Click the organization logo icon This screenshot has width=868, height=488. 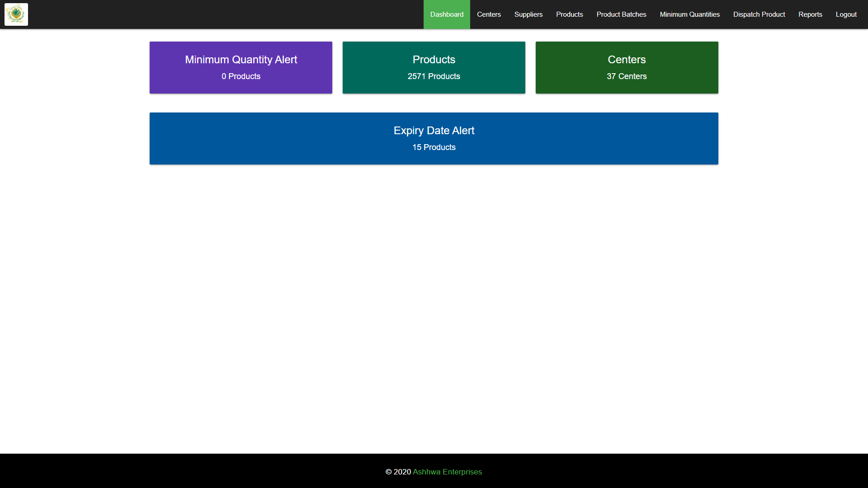pyautogui.click(x=16, y=14)
